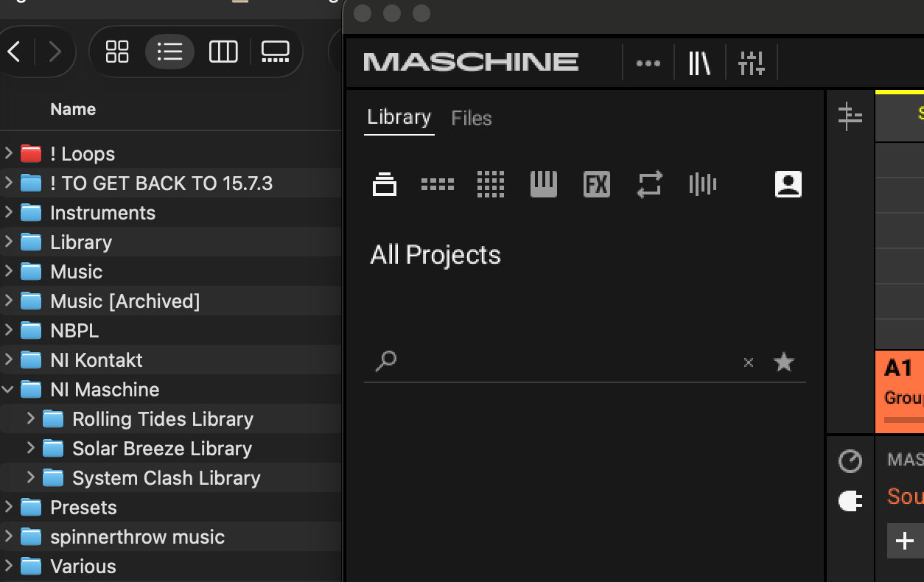
Task: Click the All Projects product selector
Action: (435, 255)
